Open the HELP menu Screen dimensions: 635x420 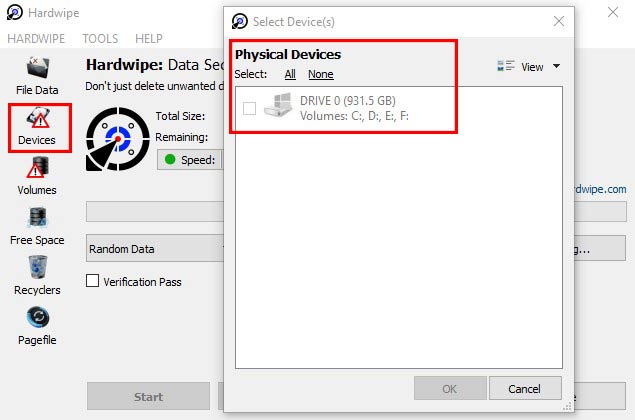149,38
